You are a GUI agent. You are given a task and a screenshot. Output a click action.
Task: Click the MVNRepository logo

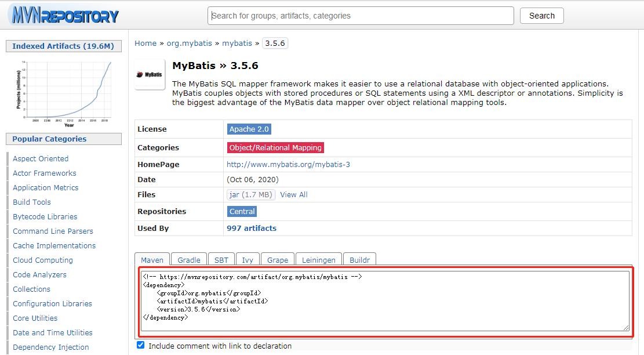coord(64,15)
